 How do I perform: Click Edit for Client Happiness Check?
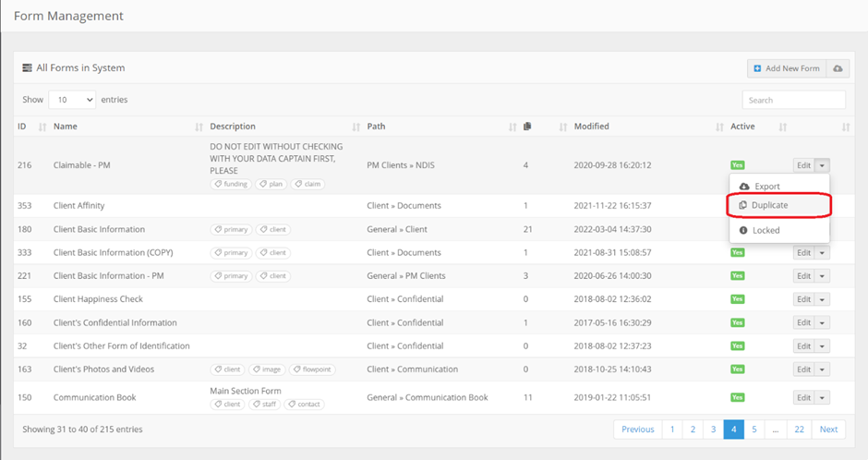803,299
